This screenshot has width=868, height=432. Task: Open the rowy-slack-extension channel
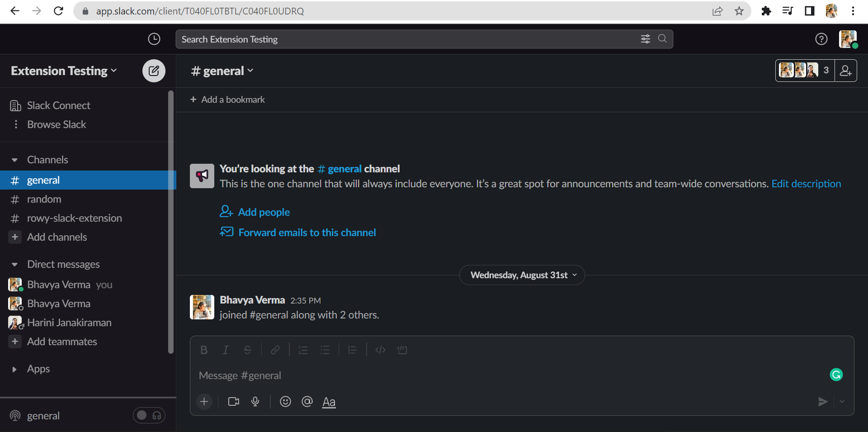(74, 218)
